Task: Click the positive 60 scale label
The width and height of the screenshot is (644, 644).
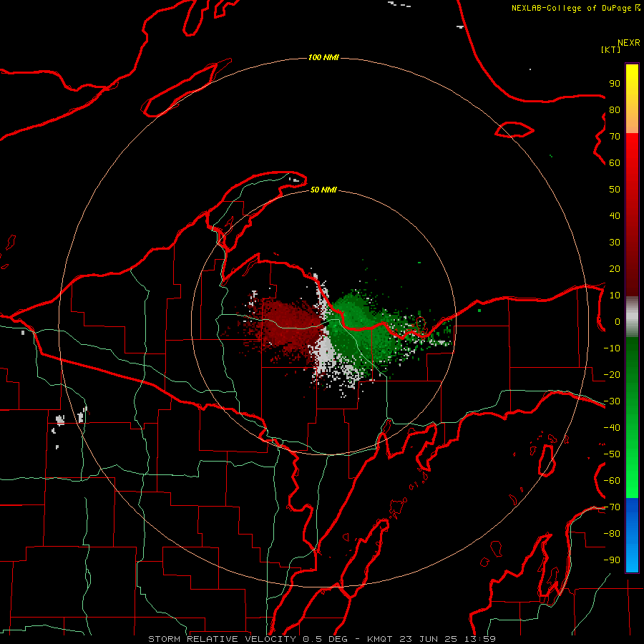Action: (615, 162)
